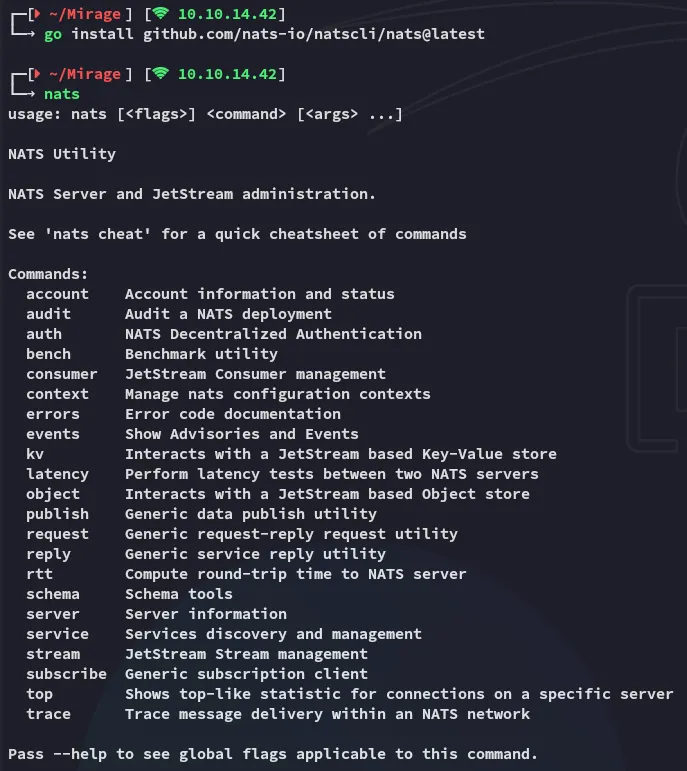Click the 'latency' command in the list

tap(57, 474)
